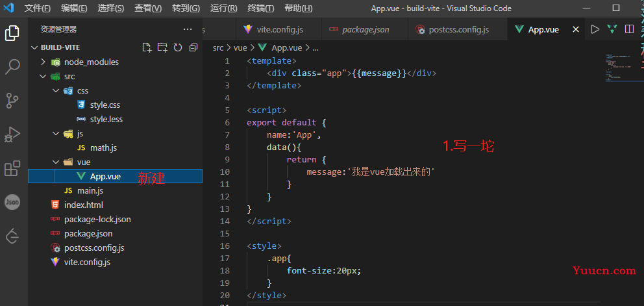Open the Json extension panel icon

pyautogui.click(x=12, y=202)
